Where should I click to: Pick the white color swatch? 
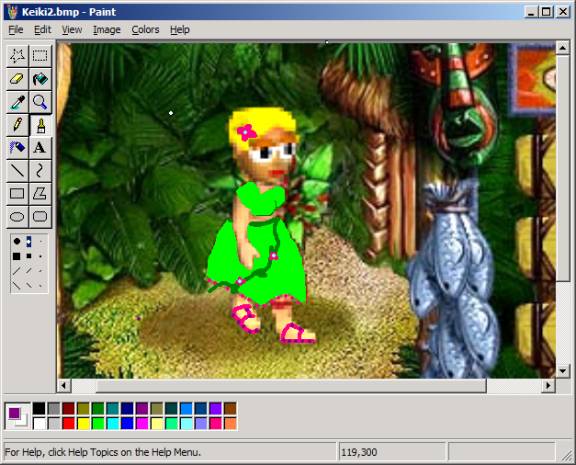tap(39, 423)
